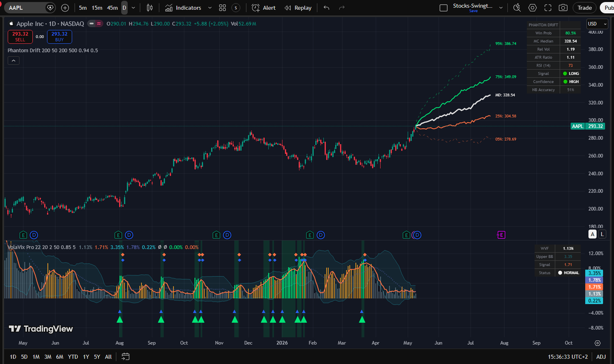Image resolution: width=614 pixels, height=364 pixels.
Task: Switch to the 15m timeframe
Action: 97,8
